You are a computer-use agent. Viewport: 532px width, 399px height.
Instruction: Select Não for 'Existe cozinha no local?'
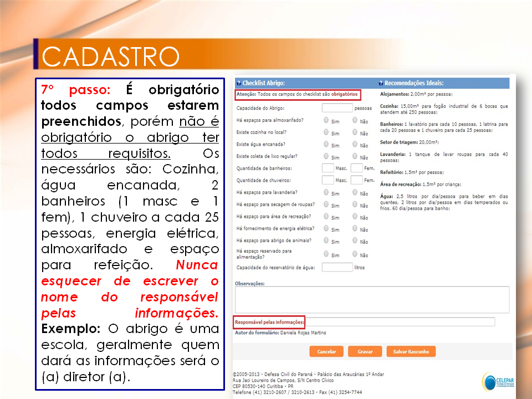pos(355,132)
